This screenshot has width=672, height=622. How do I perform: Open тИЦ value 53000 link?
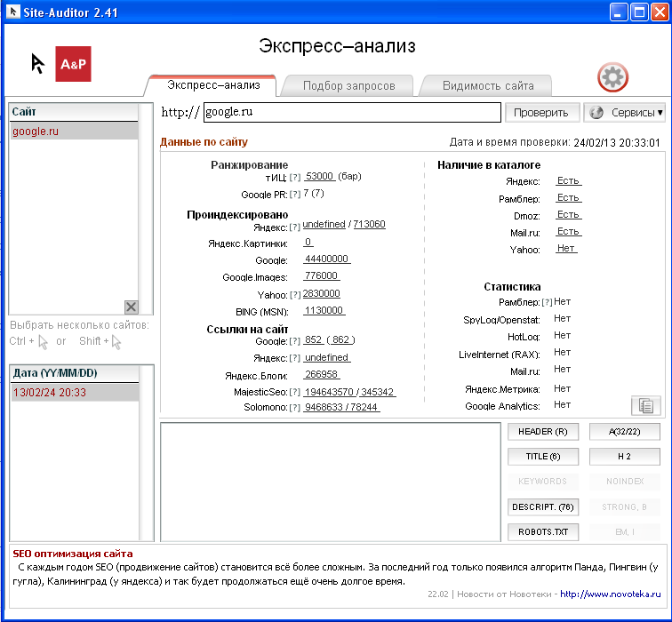(320, 176)
